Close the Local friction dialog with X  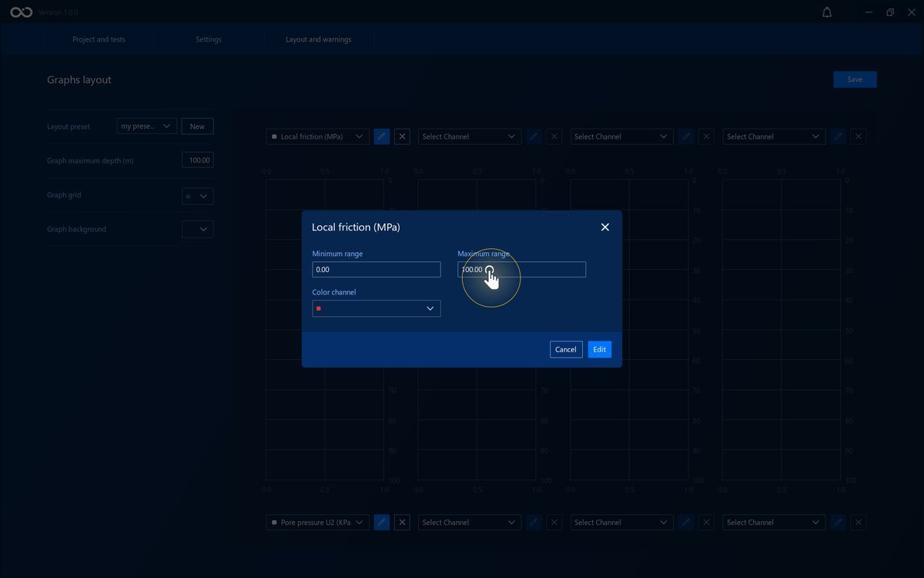tap(604, 227)
